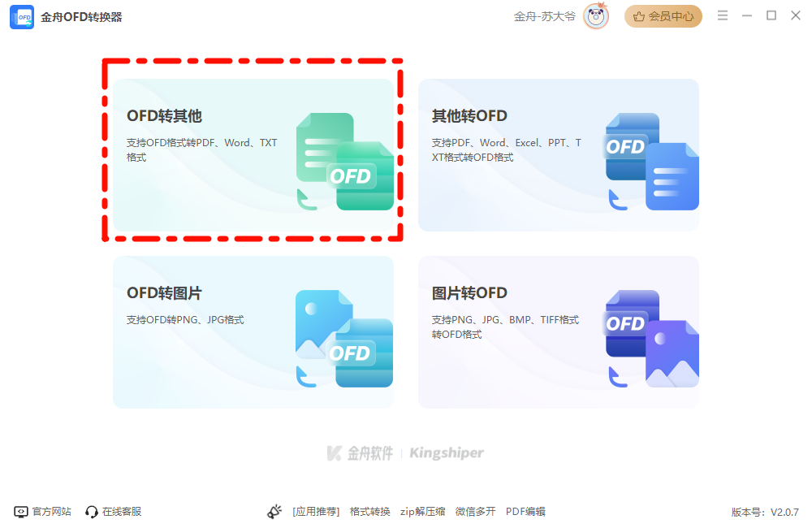
Task: Close the 金舟OFD转换器 window
Action: tap(796, 15)
